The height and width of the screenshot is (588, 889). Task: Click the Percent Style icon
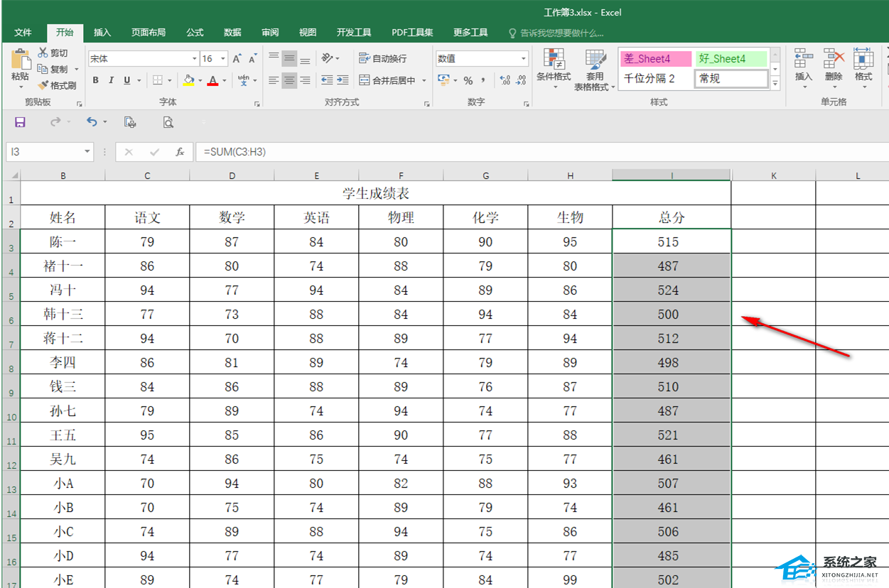coord(468,81)
